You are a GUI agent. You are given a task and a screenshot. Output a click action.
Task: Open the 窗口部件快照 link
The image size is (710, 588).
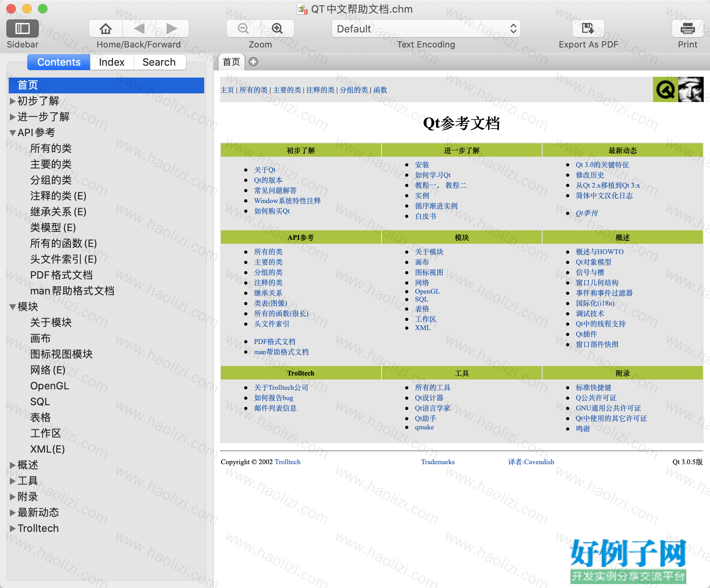(597, 344)
